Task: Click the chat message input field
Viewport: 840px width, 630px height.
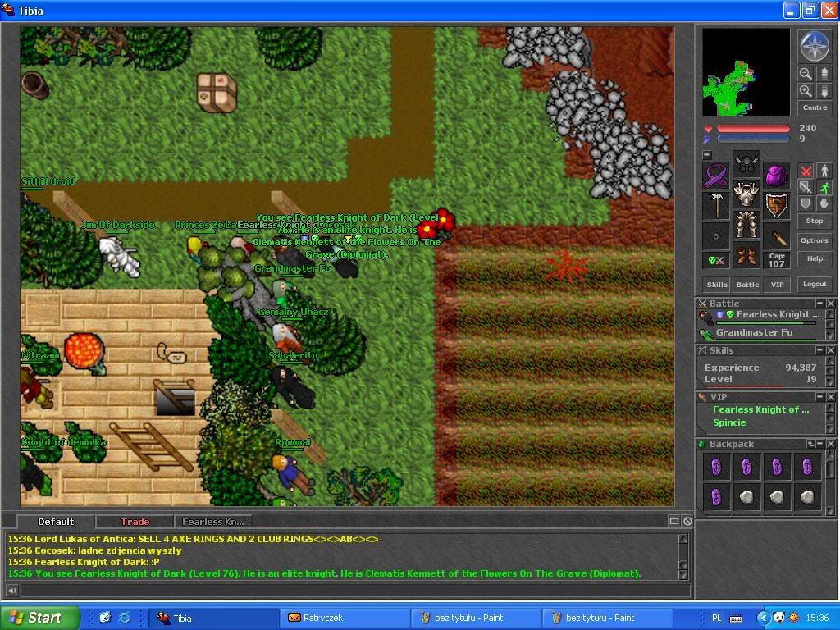Action: click(x=354, y=591)
